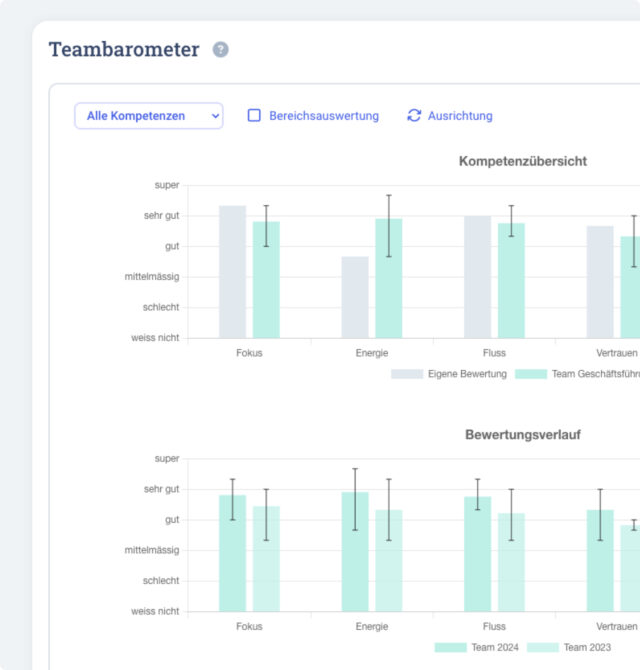Toggle the Team 2024 legend swatch
The height and width of the screenshot is (670, 640).
click(450, 647)
